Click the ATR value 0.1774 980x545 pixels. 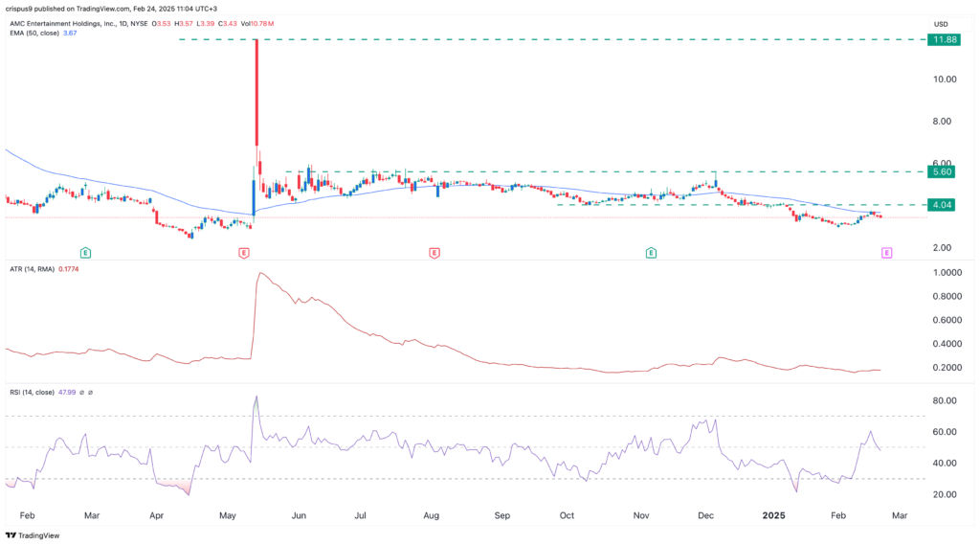(x=68, y=269)
